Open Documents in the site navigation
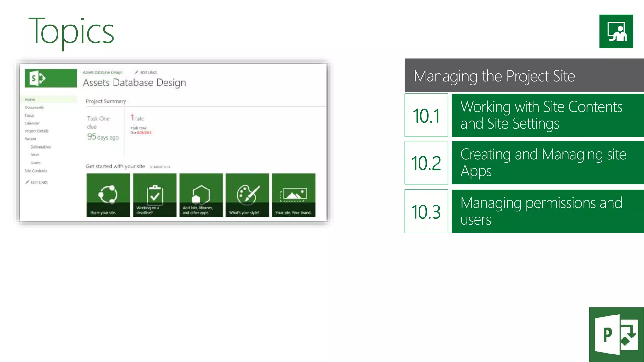Image resolution: width=644 pixels, height=362 pixels. [x=34, y=107]
